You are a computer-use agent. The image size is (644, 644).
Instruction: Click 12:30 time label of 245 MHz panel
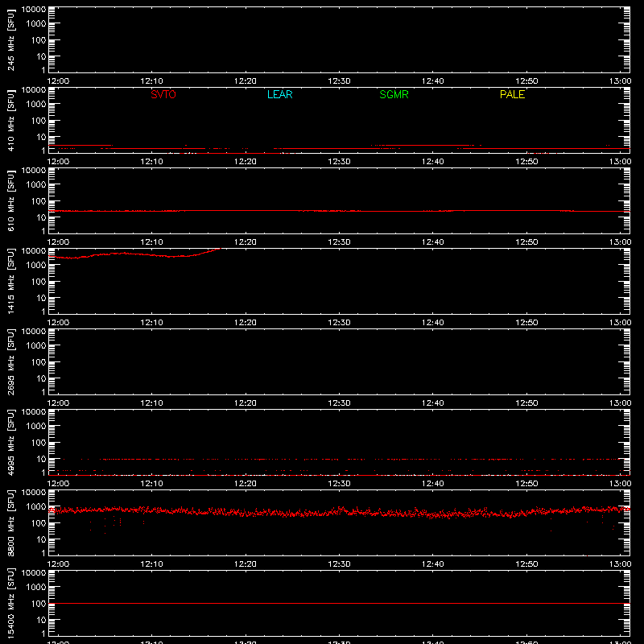click(339, 81)
